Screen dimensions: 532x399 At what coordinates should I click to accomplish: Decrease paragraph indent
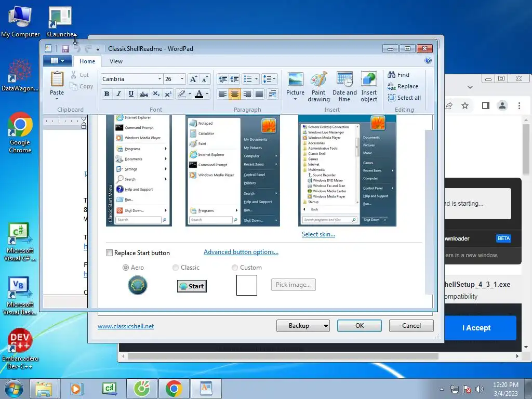tap(222, 79)
